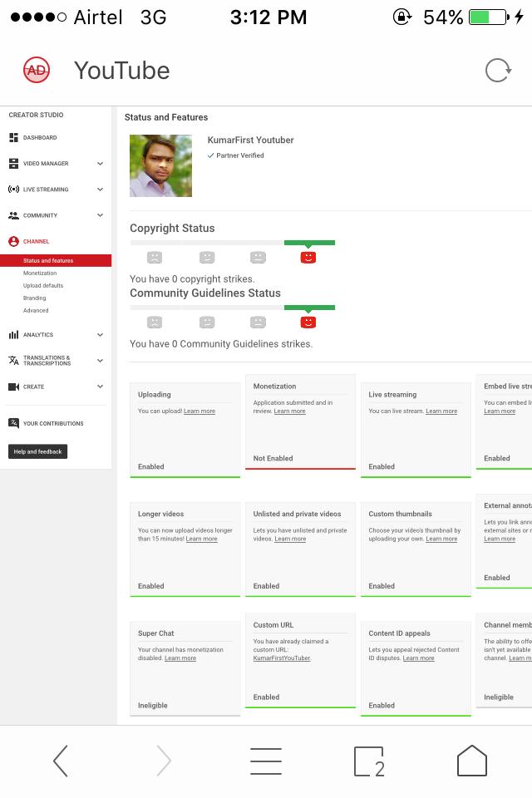The width and height of the screenshot is (532, 798).
Task: Click first gray face under Community Guidelines Status
Action: click(x=155, y=322)
